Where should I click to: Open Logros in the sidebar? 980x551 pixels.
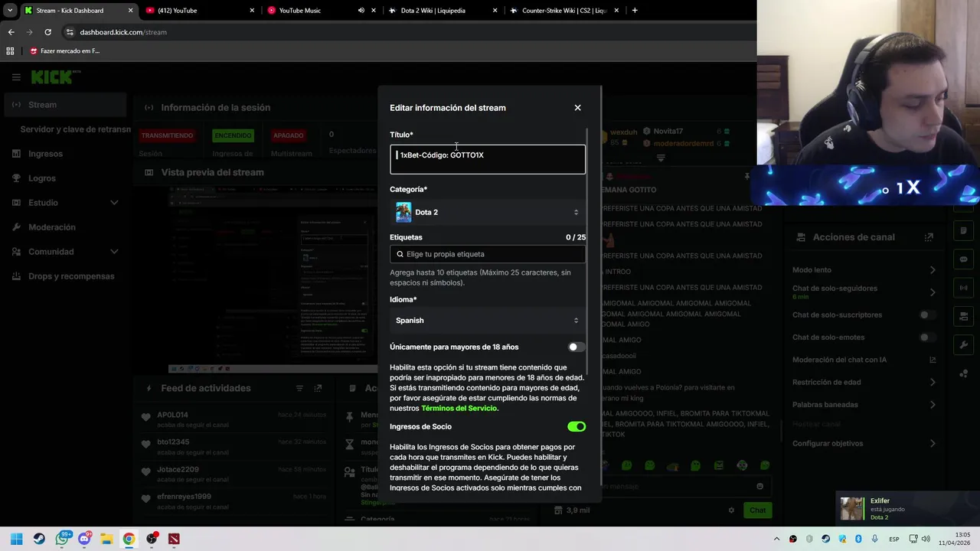[x=65, y=178]
